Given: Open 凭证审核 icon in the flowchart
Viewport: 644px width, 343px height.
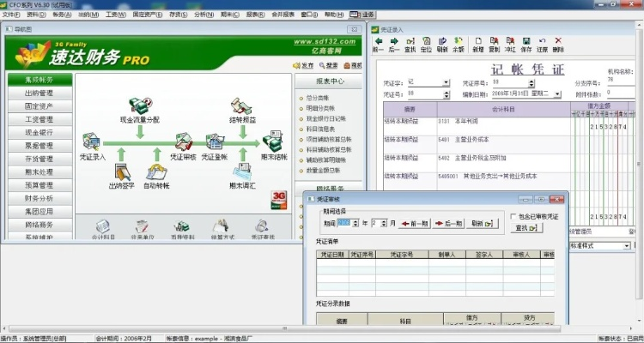Looking at the screenshot, I should tap(184, 142).
